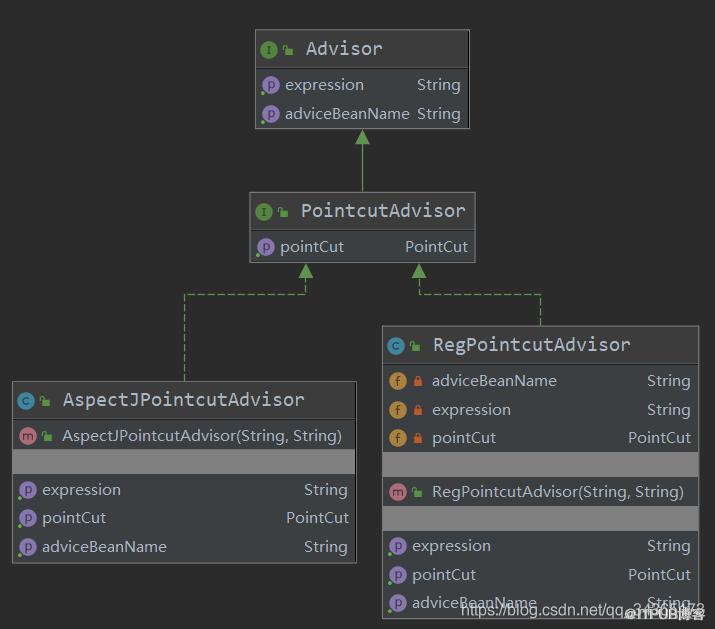Click the orange field icon beside adviceBeanName
The image size is (715, 629).
pyautogui.click(x=398, y=381)
